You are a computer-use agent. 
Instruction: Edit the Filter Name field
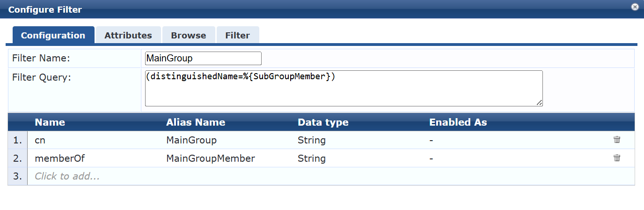[x=203, y=58]
